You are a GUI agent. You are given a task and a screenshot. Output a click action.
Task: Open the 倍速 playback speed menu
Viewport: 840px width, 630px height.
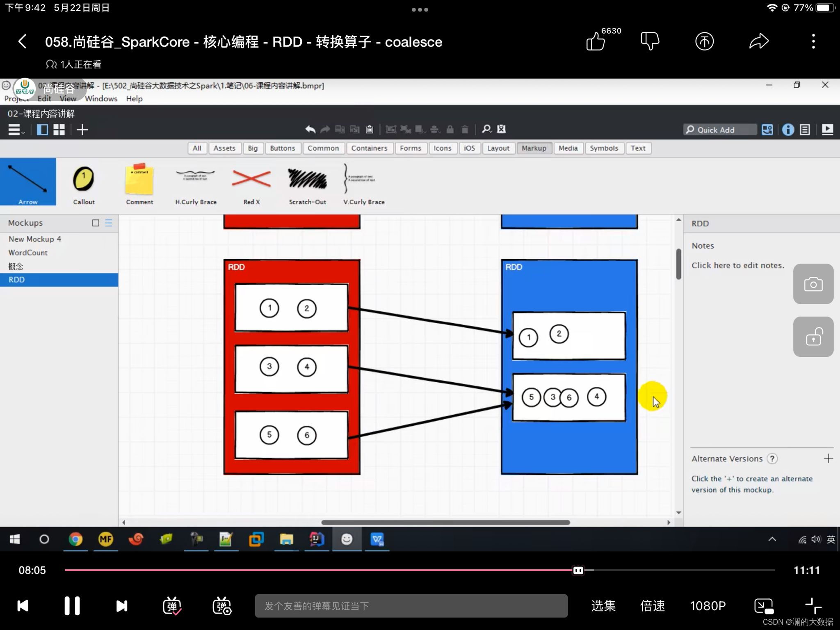pyautogui.click(x=652, y=606)
